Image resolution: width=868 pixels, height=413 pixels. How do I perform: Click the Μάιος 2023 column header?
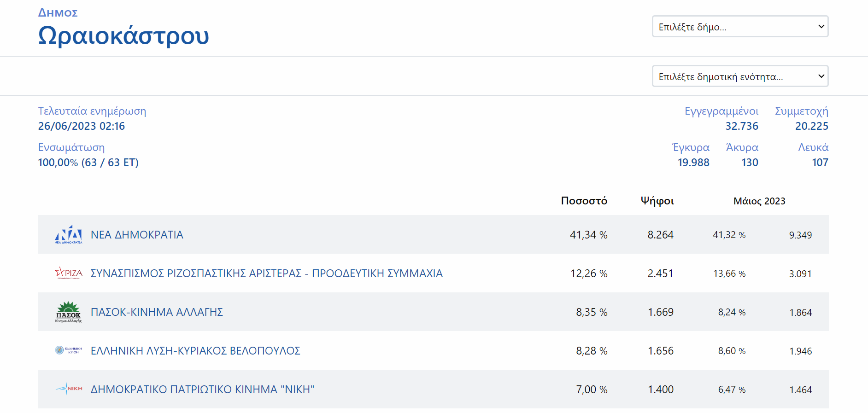(759, 201)
